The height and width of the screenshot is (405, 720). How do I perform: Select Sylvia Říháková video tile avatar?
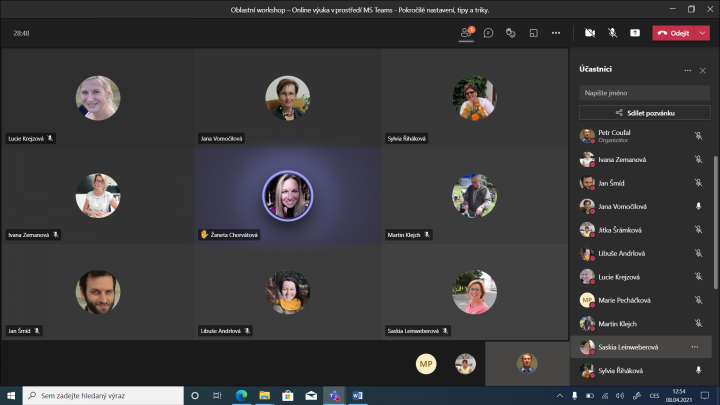point(474,98)
